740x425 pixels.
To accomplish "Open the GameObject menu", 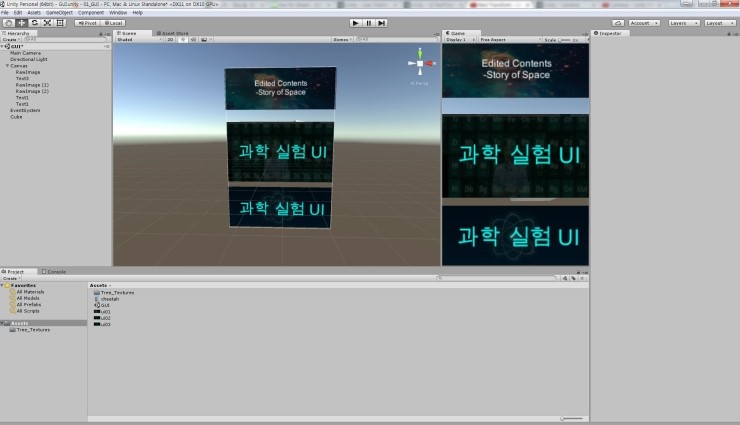I will click(59, 13).
